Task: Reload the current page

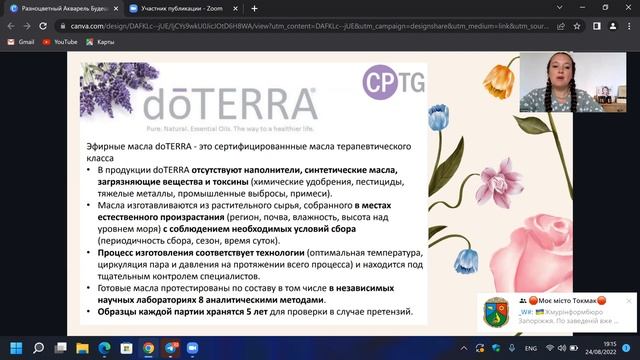Action: tap(43, 26)
